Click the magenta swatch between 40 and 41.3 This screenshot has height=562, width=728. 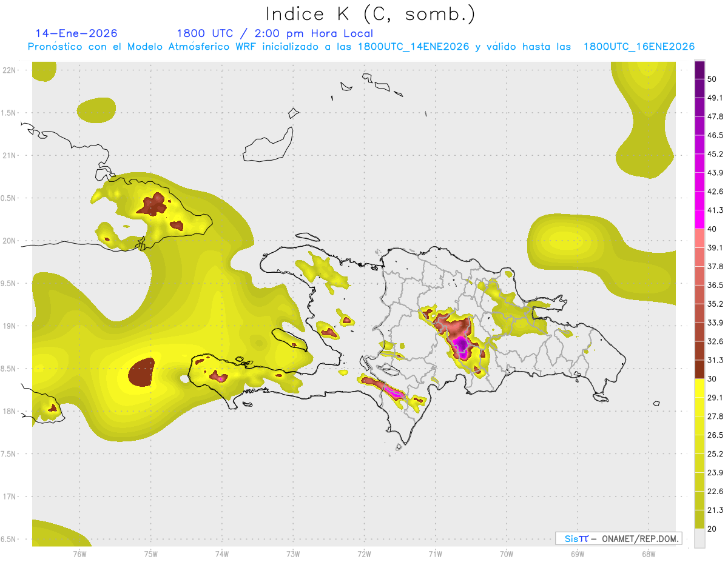[x=700, y=219]
